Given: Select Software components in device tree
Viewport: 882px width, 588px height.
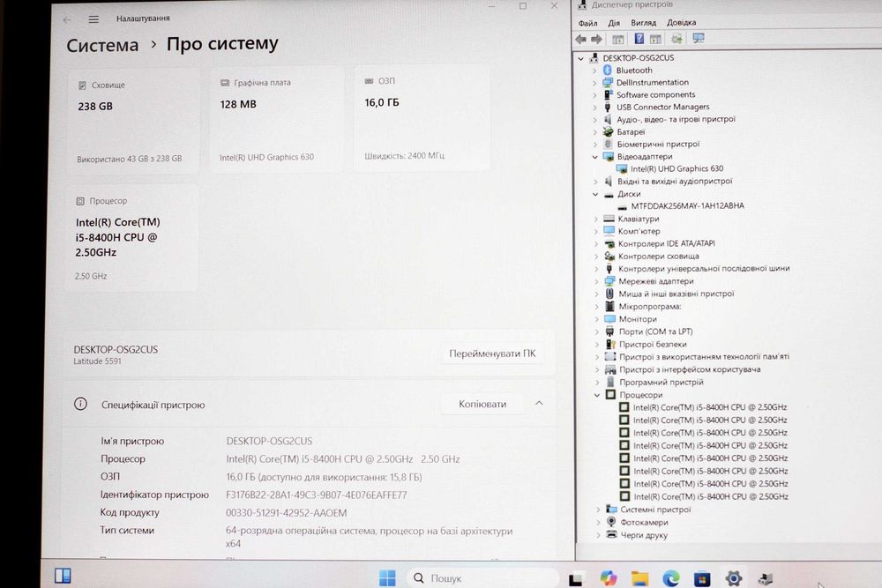Looking at the screenshot, I should coord(656,95).
